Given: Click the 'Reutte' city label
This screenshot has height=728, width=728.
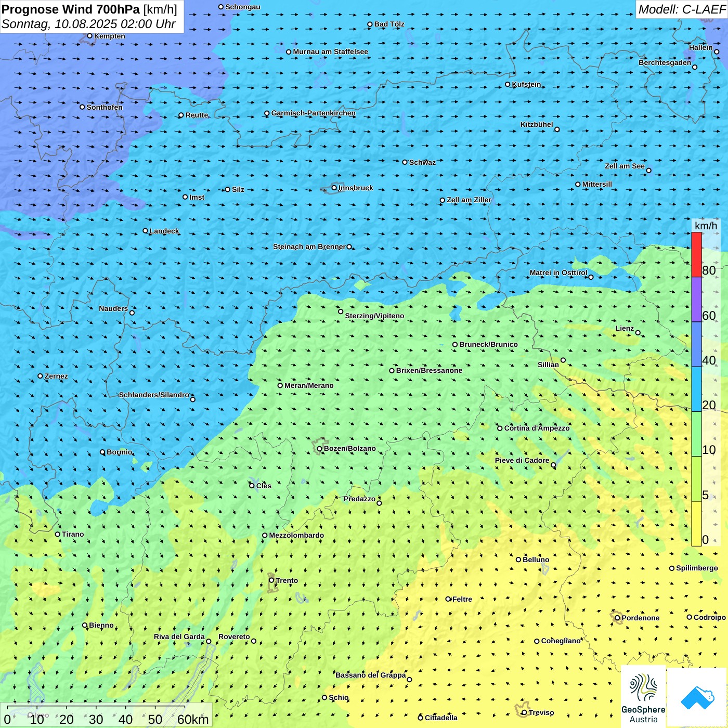Looking at the screenshot, I should 197,115.
